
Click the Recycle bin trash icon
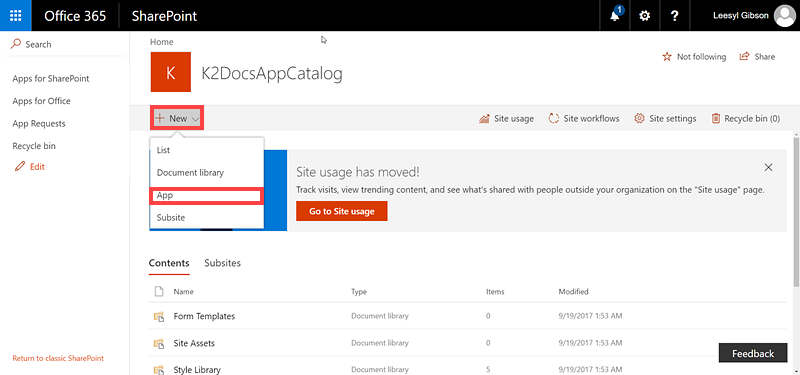[x=715, y=118]
